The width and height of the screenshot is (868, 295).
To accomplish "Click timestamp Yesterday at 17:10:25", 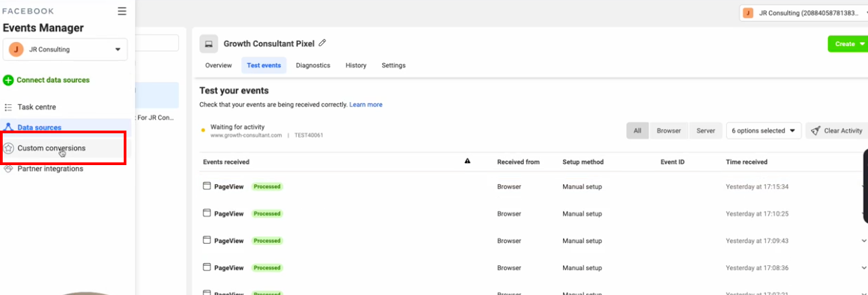I will (757, 213).
